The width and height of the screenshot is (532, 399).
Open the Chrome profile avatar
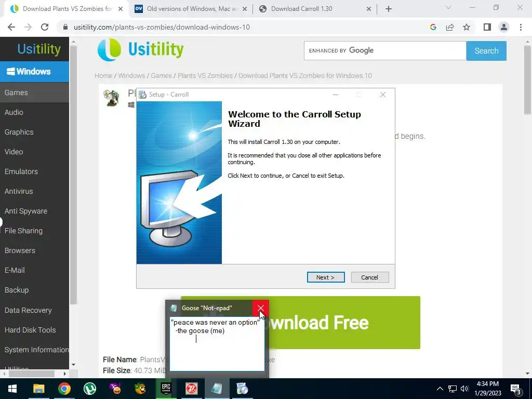coord(504,27)
